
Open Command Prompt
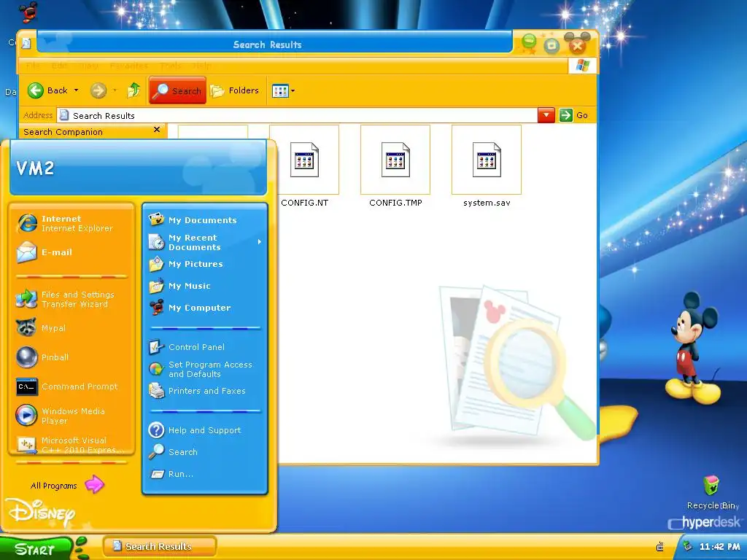[x=71, y=386]
